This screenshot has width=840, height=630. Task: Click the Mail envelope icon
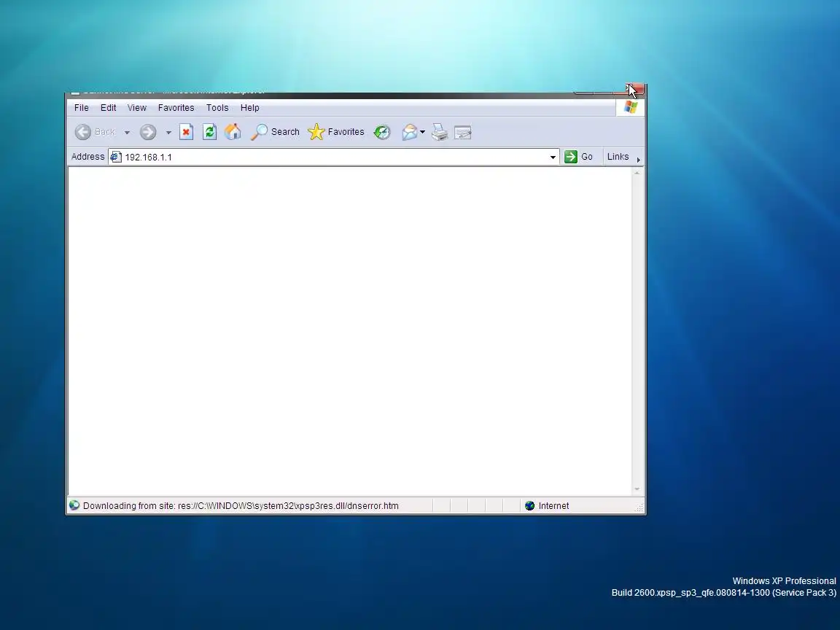(410, 132)
